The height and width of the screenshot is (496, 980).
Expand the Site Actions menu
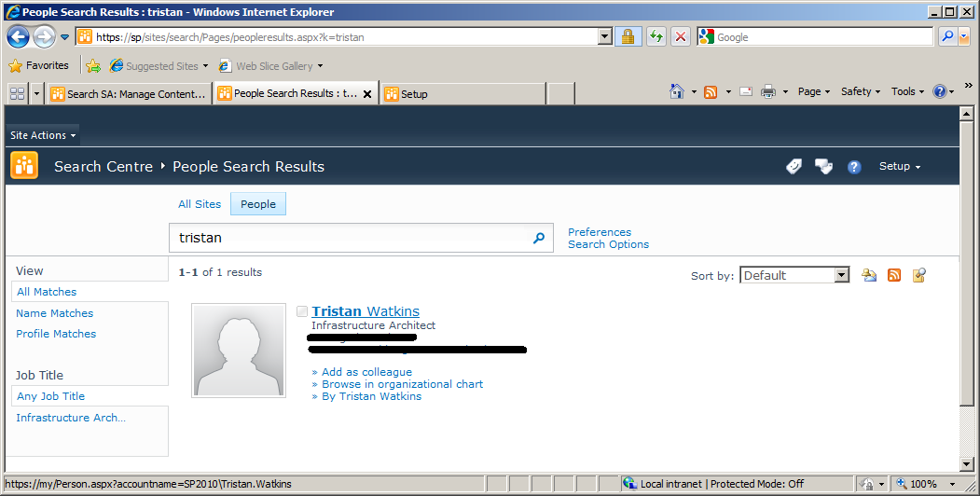point(43,135)
